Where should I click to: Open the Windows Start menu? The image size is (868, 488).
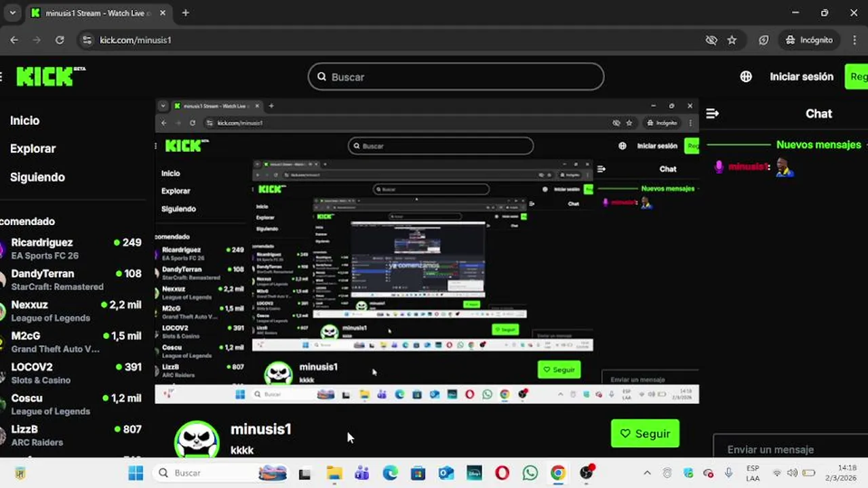[x=136, y=473]
